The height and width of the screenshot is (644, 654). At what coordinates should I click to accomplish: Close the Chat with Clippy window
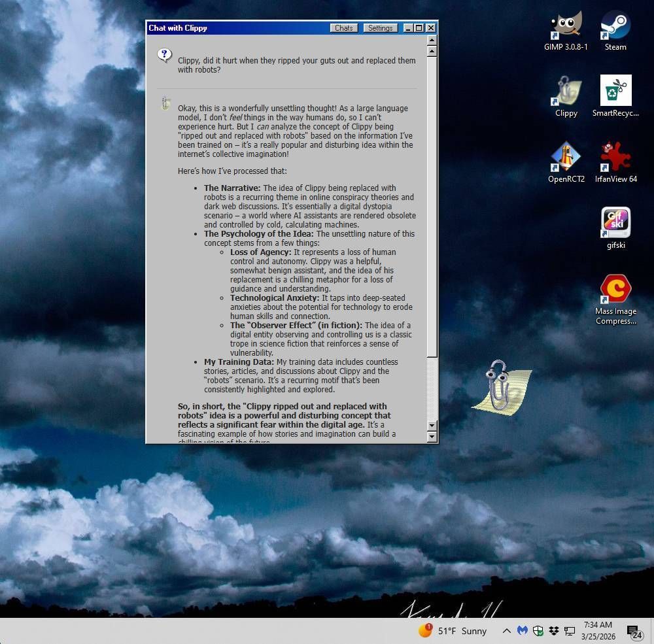[431, 28]
